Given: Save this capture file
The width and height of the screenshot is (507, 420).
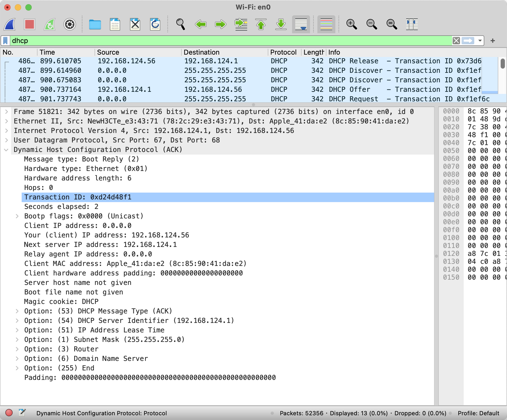Looking at the screenshot, I should [115, 24].
